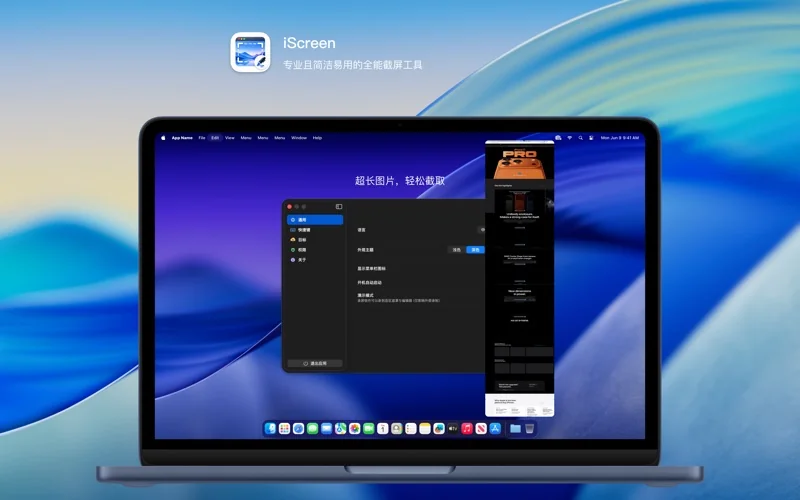
Task: Open Launchpad from the Dock
Action: [x=284, y=429]
